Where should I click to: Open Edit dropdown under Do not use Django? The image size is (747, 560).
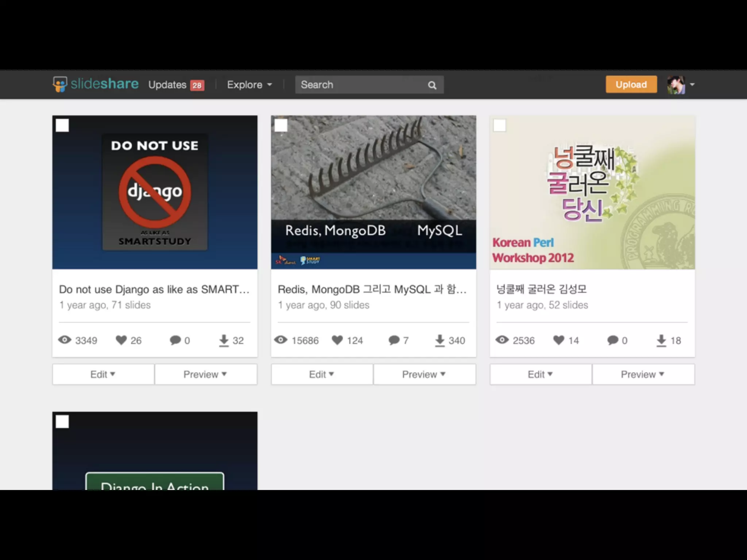(x=103, y=374)
